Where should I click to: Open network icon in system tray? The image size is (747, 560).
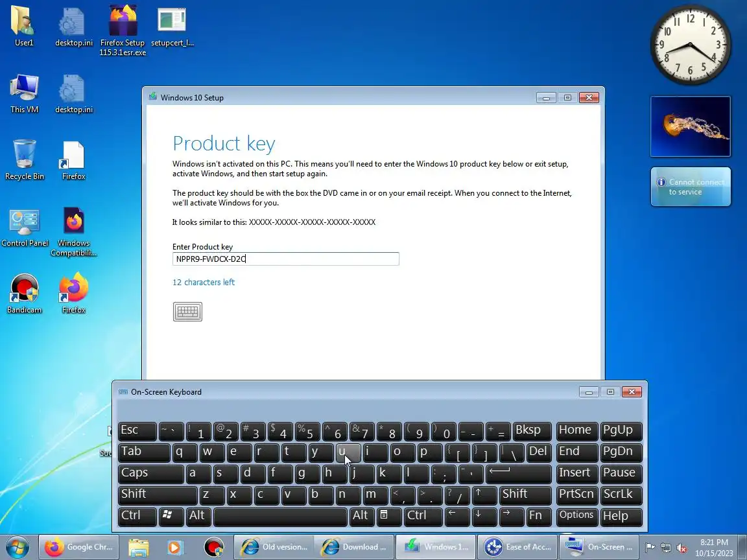point(666,548)
